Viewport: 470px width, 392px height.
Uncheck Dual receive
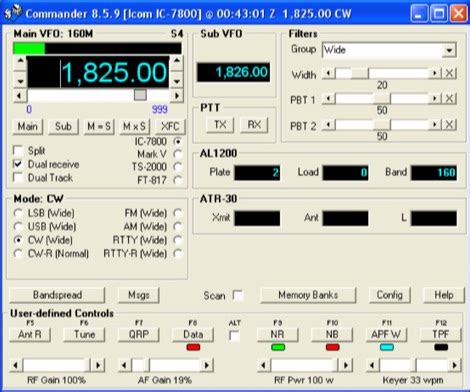[x=18, y=164]
